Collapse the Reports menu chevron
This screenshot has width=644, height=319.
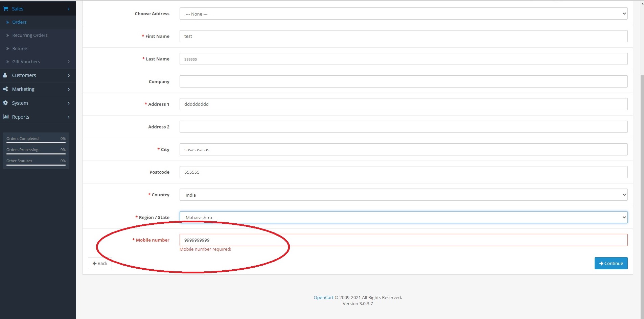69,117
